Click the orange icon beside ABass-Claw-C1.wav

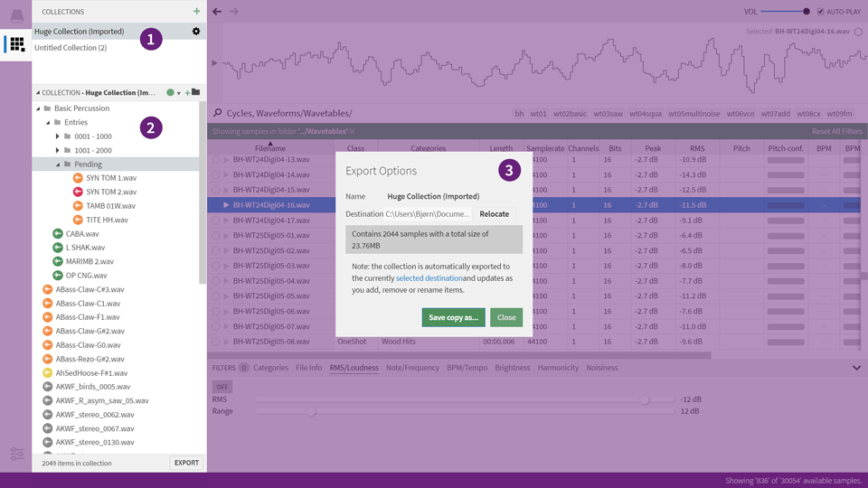point(48,304)
